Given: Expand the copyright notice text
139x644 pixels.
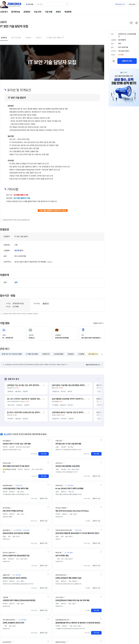Looking at the screenshot, I should (x=68, y=365).
